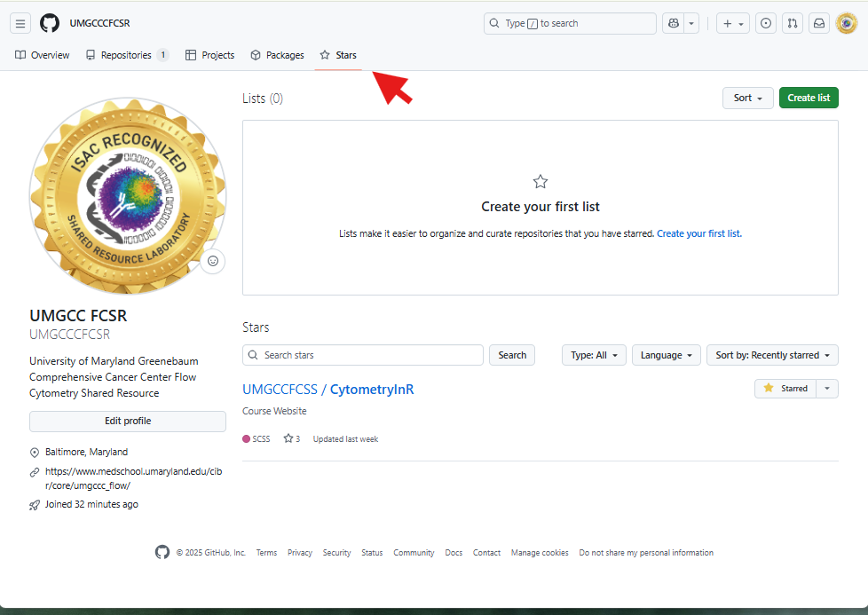Click the user avatar in top-right corner

pyautogui.click(x=846, y=23)
